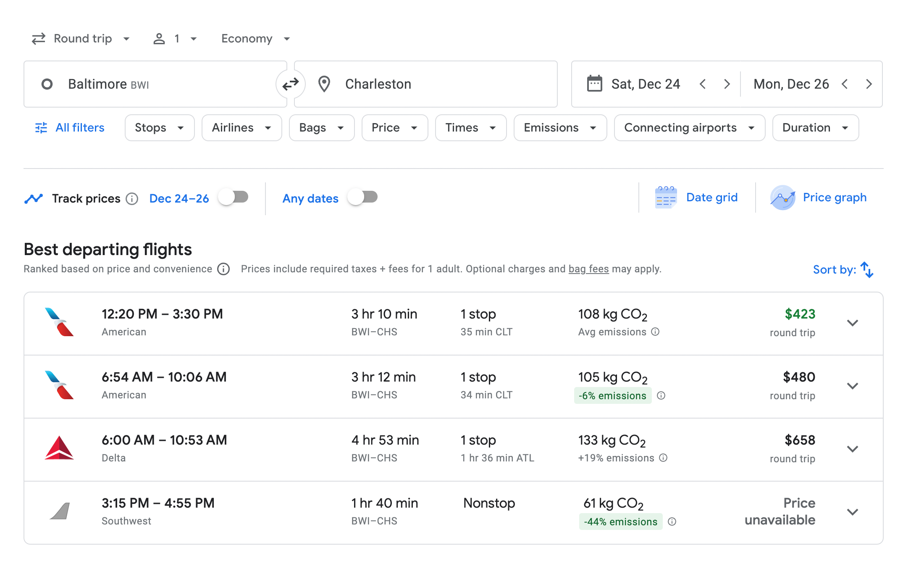The image size is (924, 569).
Task: Open the Connecting airports filter
Action: pyautogui.click(x=689, y=128)
